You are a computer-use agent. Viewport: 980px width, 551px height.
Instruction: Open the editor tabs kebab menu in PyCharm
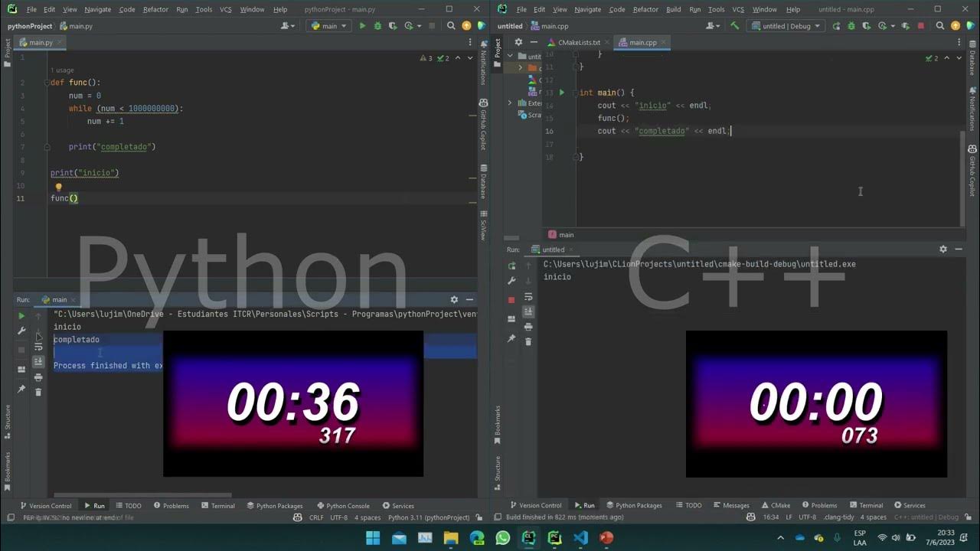point(469,42)
